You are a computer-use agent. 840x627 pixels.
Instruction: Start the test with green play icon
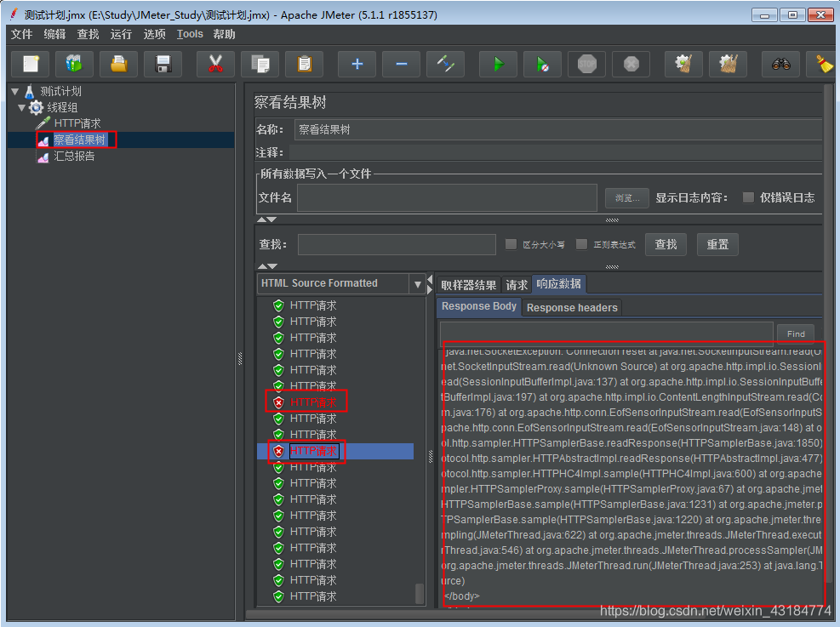click(498, 65)
